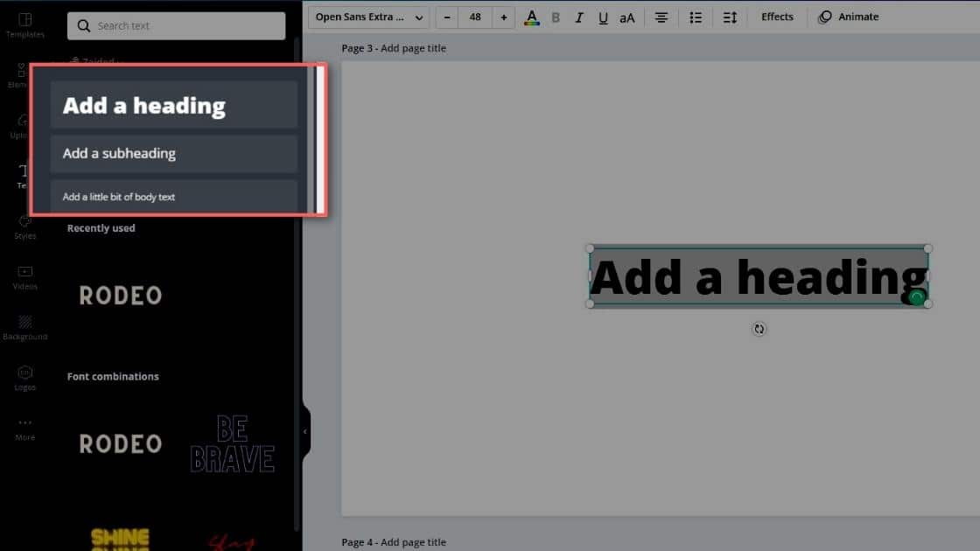Open the text color picker
This screenshot has height=551, width=980.
pyautogui.click(x=532, y=17)
